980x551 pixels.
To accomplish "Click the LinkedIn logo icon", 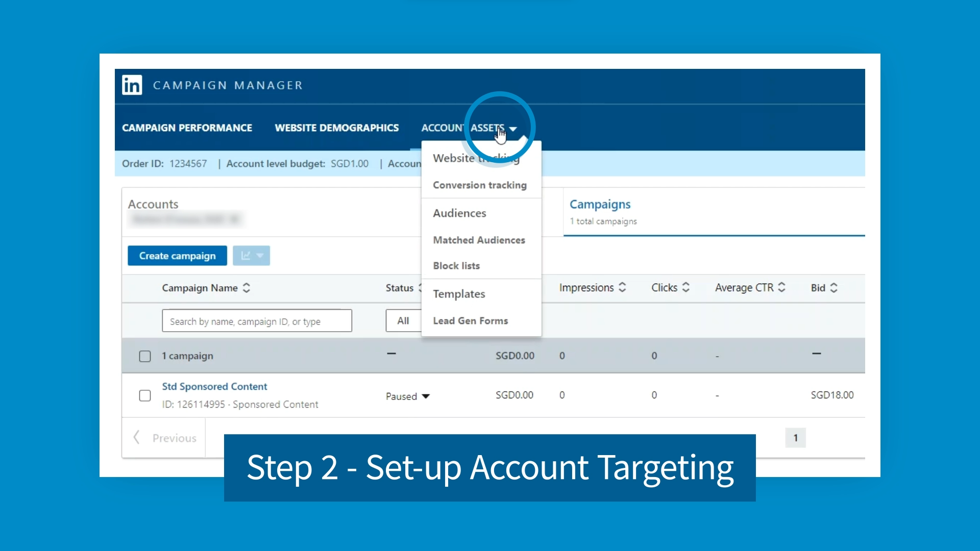I will click(x=132, y=85).
